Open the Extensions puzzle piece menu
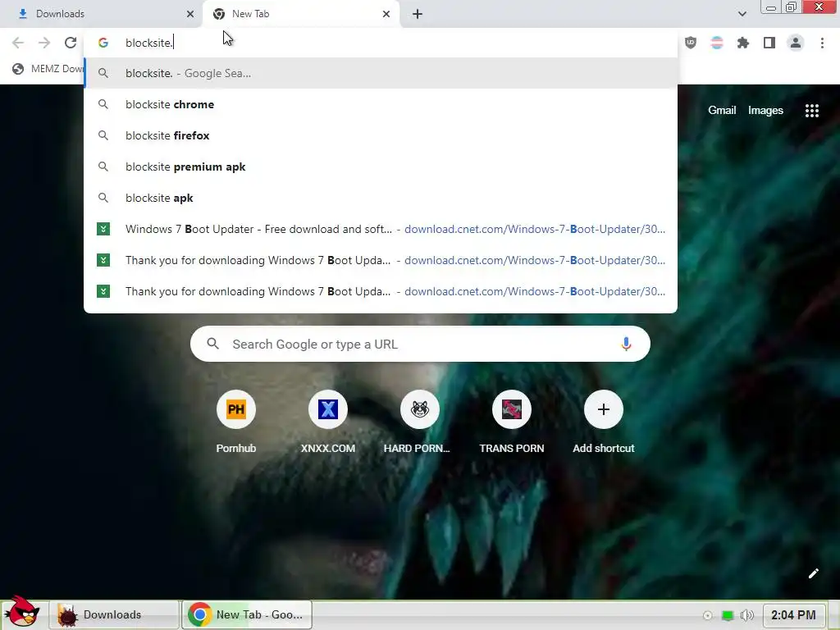 click(743, 43)
